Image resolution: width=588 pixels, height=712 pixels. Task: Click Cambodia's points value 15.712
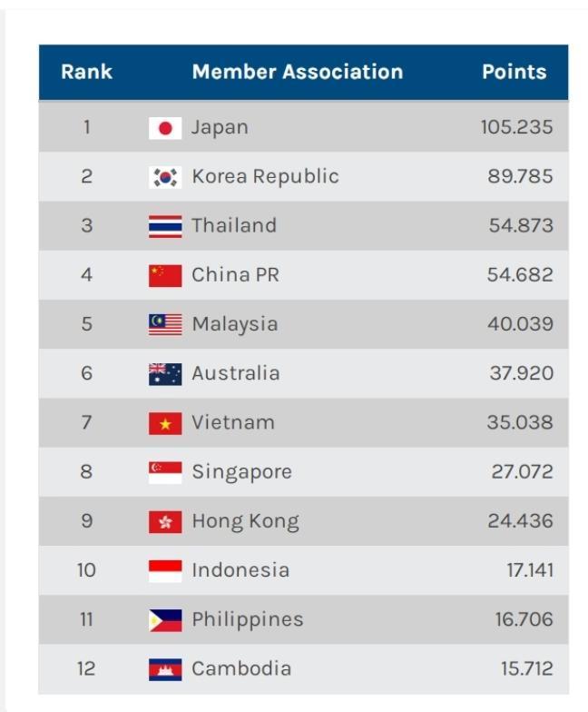pyautogui.click(x=526, y=669)
